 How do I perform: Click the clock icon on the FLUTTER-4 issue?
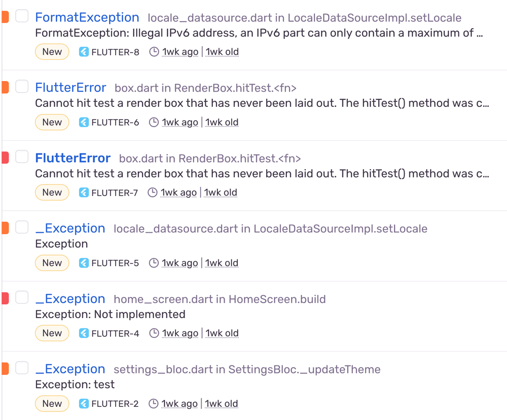154,333
